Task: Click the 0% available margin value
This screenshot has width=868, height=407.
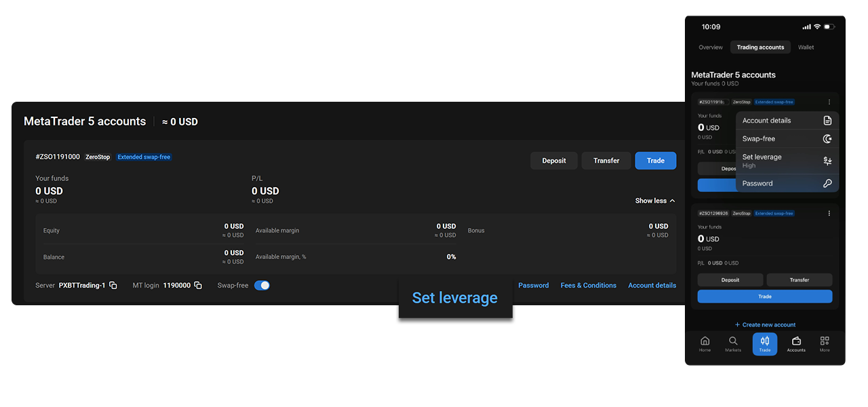Action: tap(451, 257)
